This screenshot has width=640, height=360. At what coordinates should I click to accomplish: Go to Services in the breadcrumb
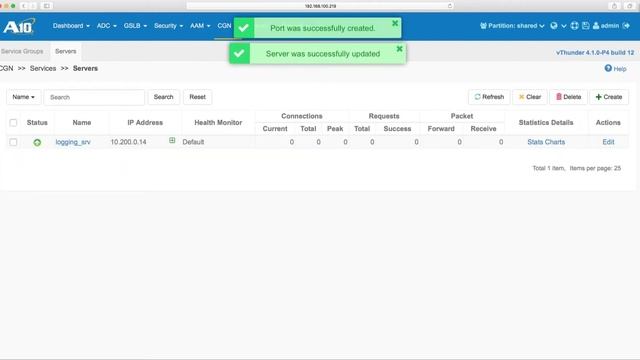tap(43, 69)
